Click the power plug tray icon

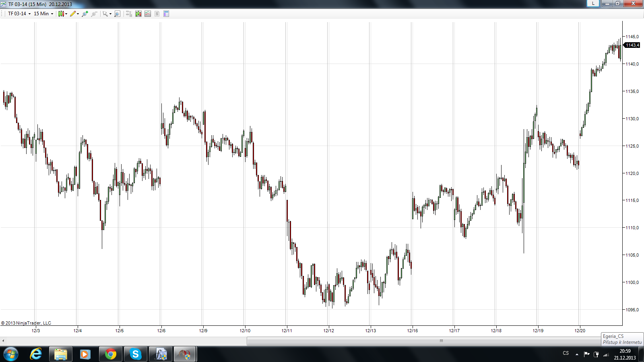point(596,354)
